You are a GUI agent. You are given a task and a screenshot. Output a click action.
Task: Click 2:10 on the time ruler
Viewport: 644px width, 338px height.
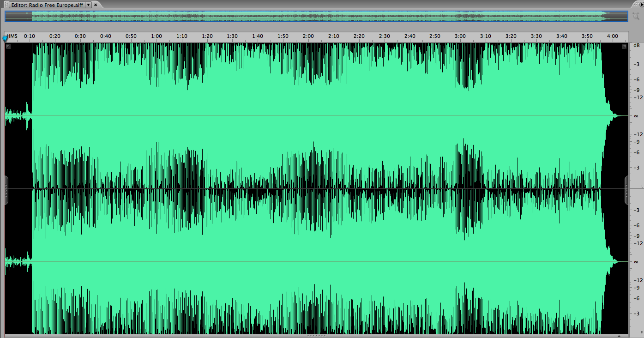coord(334,36)
